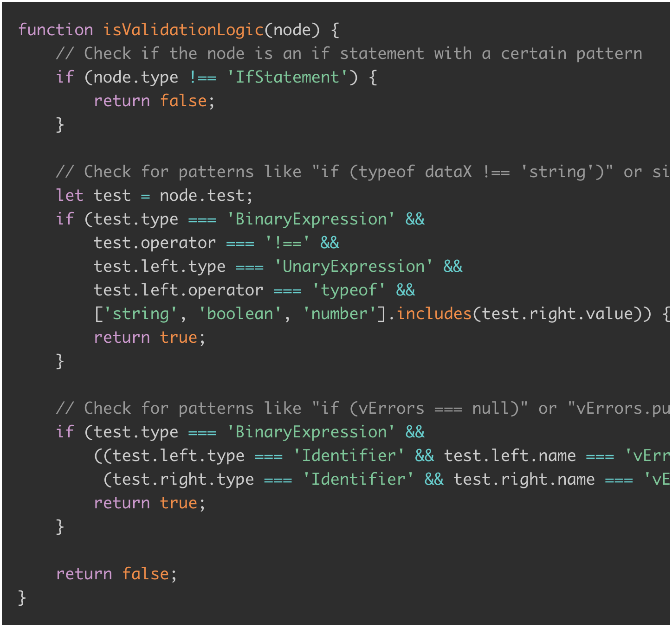
Task: Click the final 'return false;' statement
Action: 116,574
